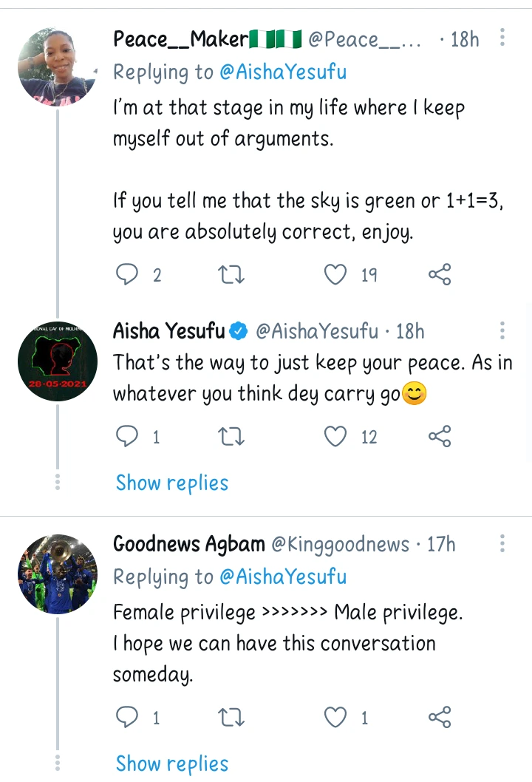Viewport: 532px width, 782px height.
Task: Like Aisha Yesufu's tweet with 12 likes
Action: tap(335, 436)
